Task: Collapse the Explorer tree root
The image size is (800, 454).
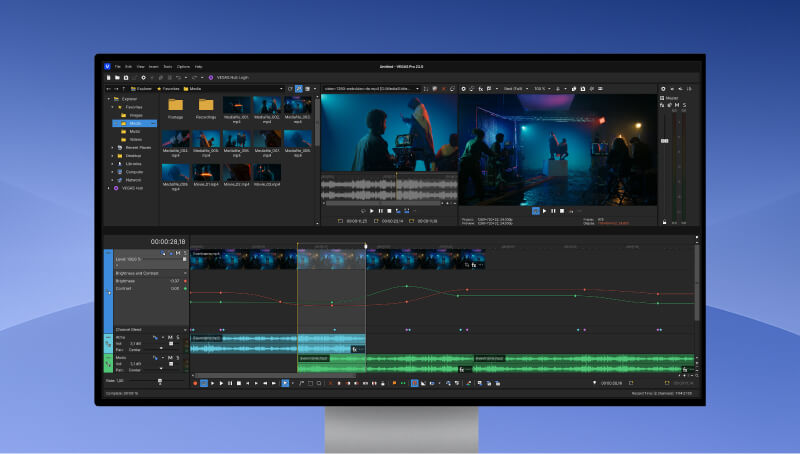Action: click(x=109, y=99)
